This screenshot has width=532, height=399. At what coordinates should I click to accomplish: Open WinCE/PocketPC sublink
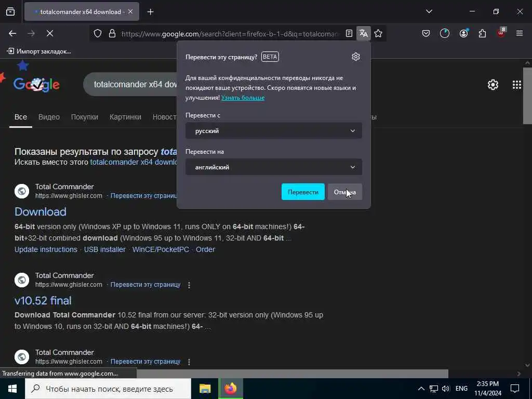[x=161, y=249]
